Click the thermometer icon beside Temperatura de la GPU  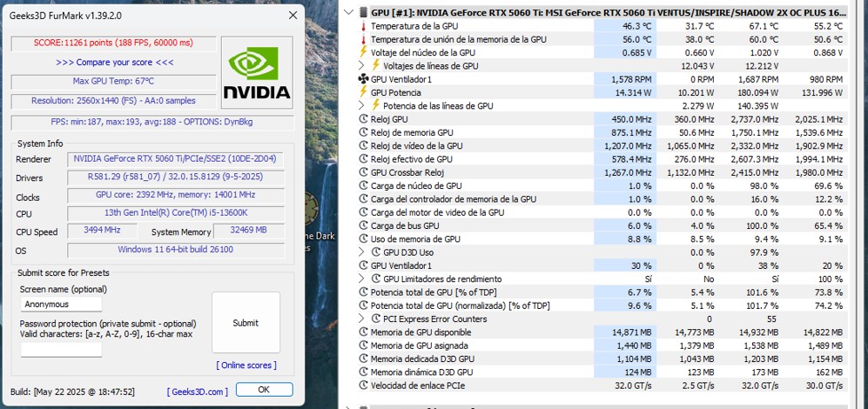tap(363, 26)
